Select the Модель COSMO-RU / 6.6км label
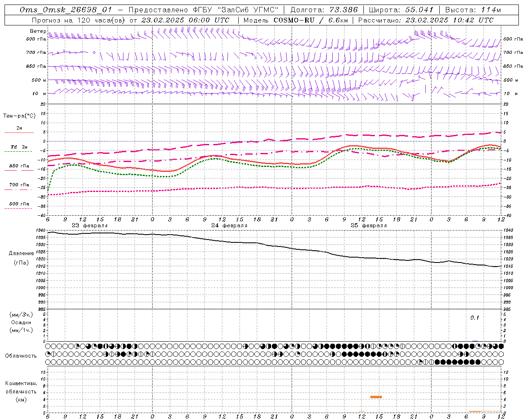This screenshot has width=525, height=420. click(x=295, y=20)
